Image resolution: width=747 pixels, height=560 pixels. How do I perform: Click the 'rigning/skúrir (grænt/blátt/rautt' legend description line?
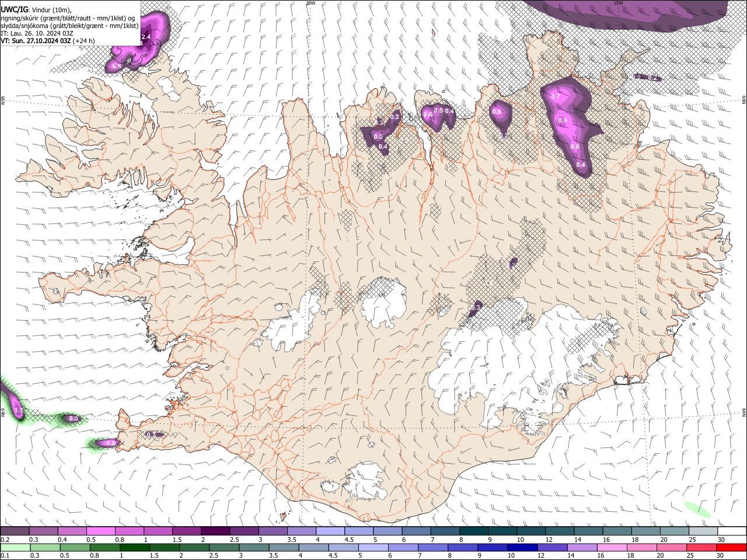(68, 18)
